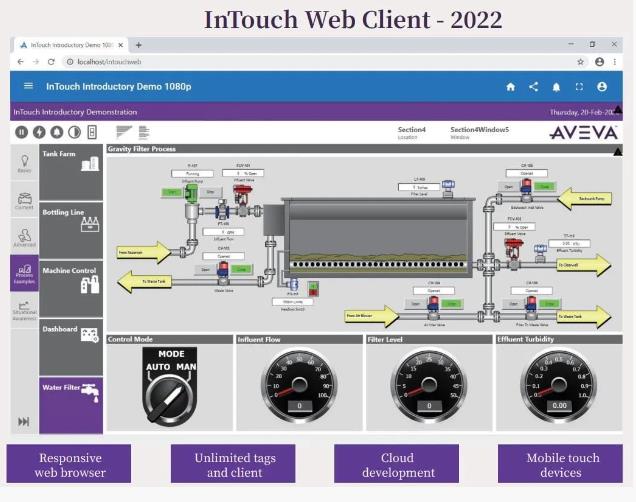
Task: Click the effluent turbidity transmitter icon
Action: pyautogui.click(x=540, y=252)
